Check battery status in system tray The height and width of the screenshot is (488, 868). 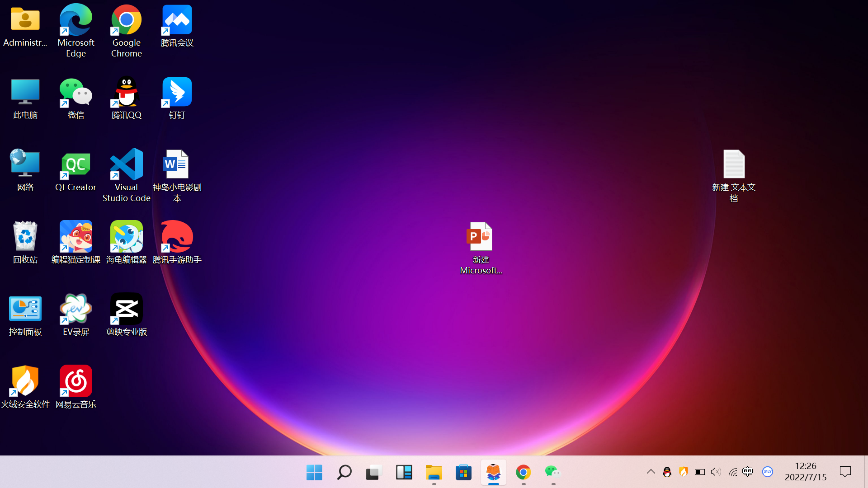click(700, 472)
